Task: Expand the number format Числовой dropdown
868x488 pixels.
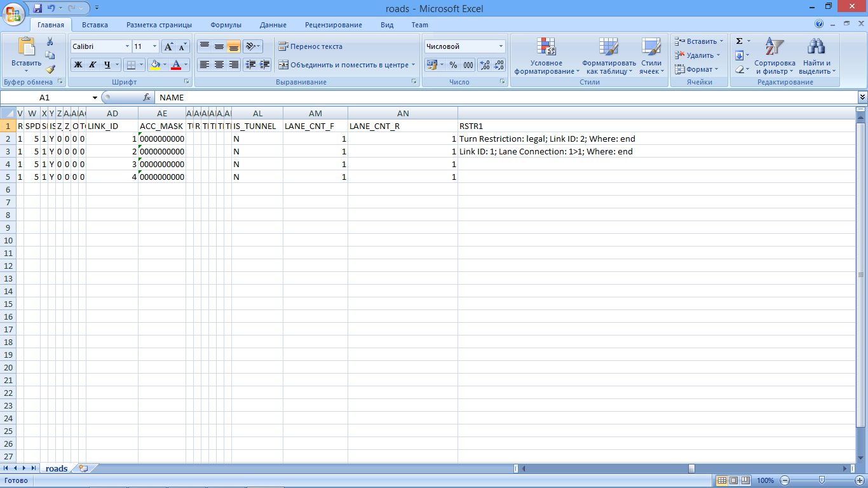Action: (501, 46)
